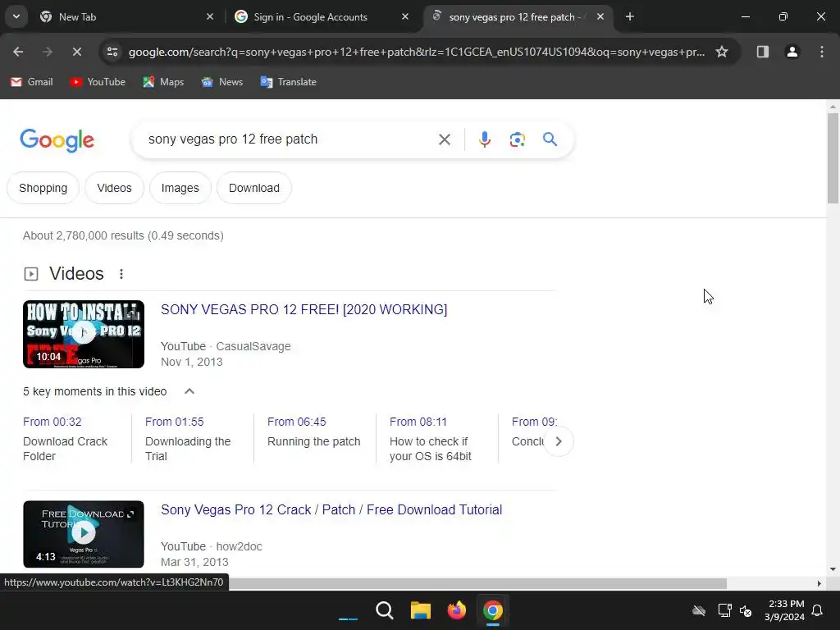840x630 pixels.
Task: Filter results by Videos
Action: click(x=114, y=188)
